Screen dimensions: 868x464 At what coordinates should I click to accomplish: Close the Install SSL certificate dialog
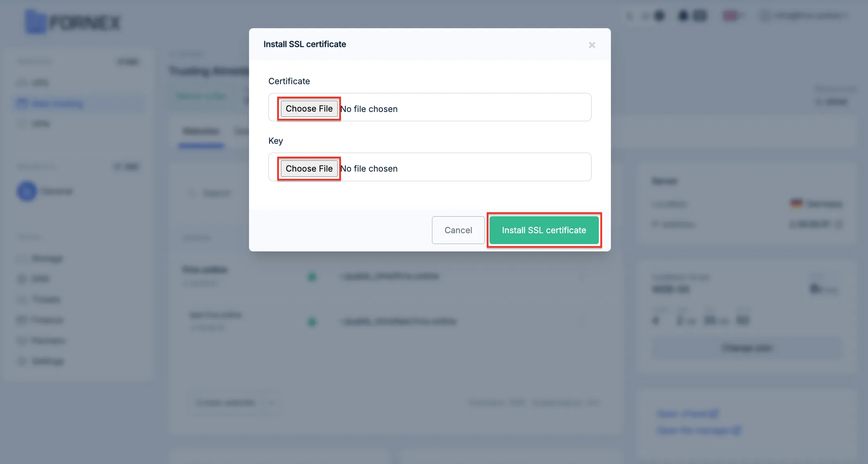click(x=592, y=45)
